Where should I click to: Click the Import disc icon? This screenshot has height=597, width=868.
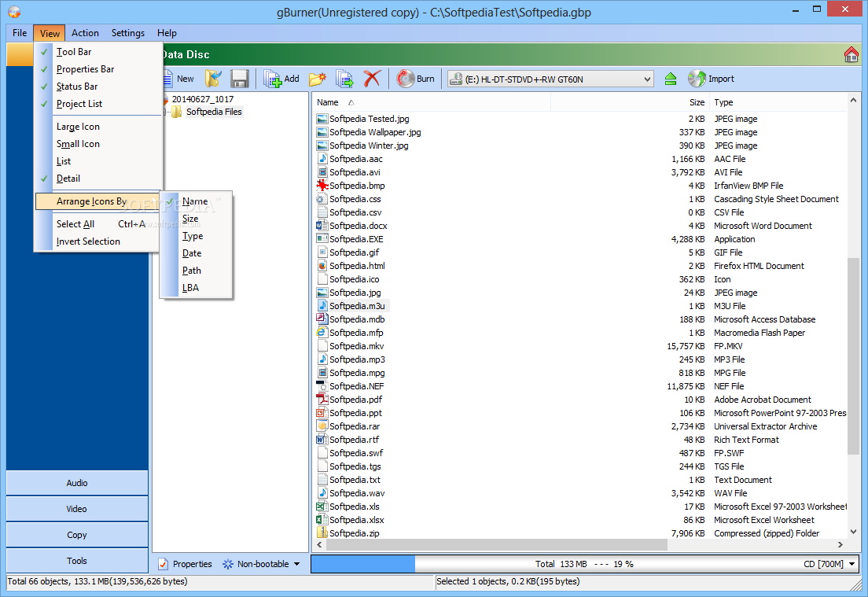pyautogui.click(x=697, y=79)
